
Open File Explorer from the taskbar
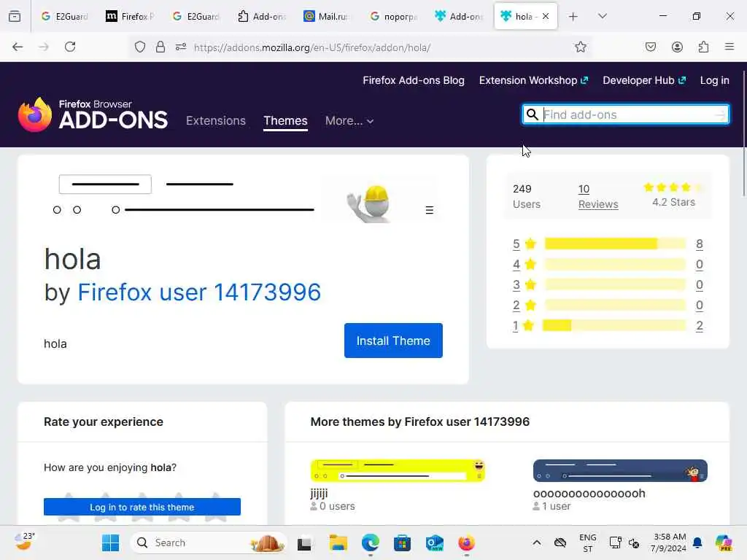(338, 542)
